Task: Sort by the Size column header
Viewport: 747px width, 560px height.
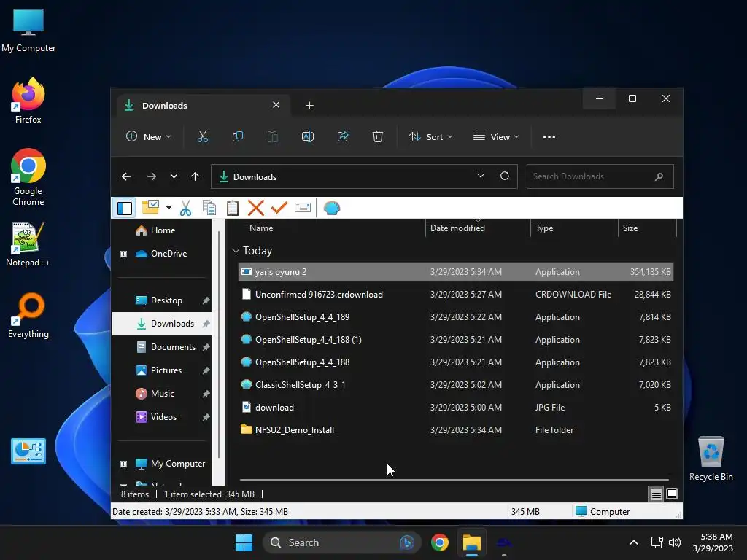Action: pyautogui.click(x=630, y=228)
